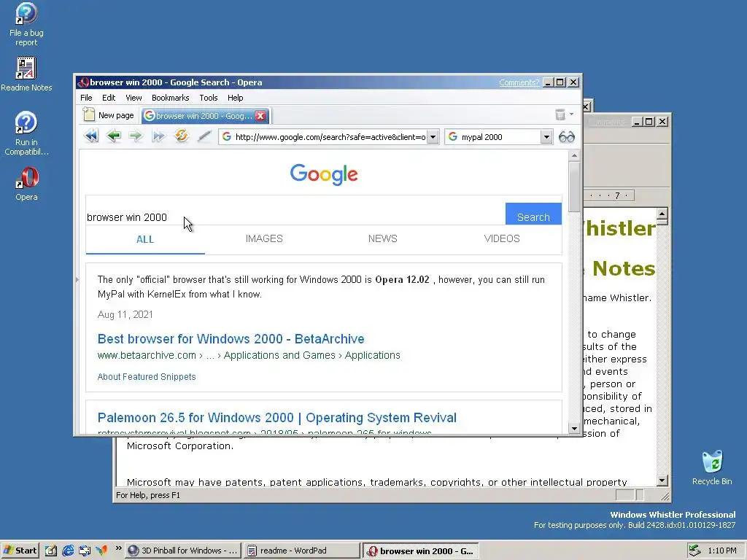The image size is (747, 560).
Task: Click the New page tab button
Action: [x=109, y=115]
